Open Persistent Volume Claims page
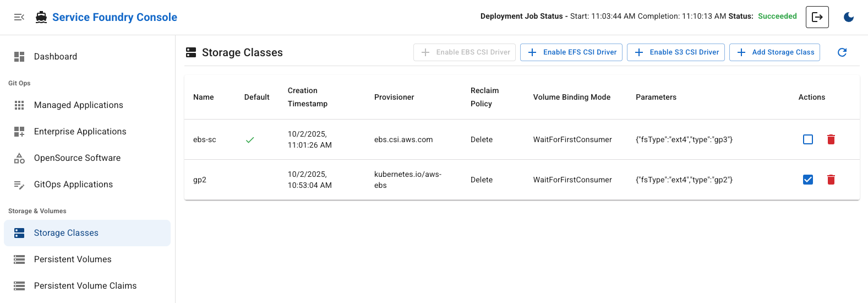The width and height of the screenshot is (868, 303). click(85, 286)
